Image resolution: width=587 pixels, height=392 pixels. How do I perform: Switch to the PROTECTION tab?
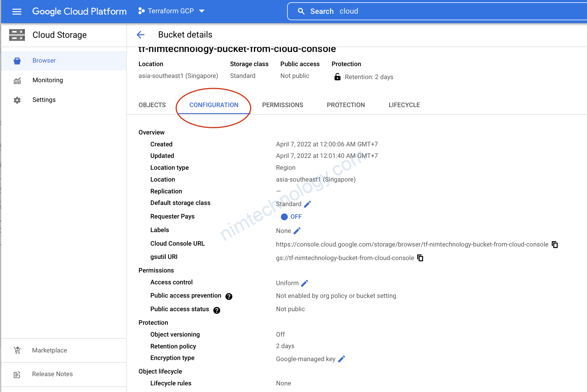click(x=346, y=105)
